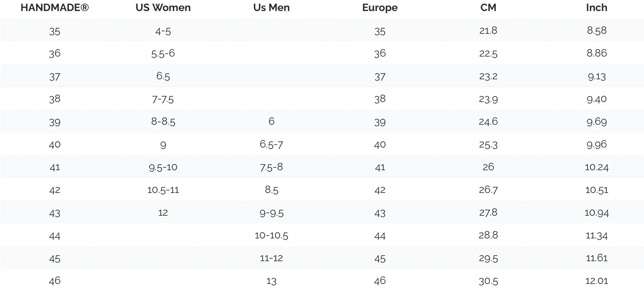Click US Women size 12 cell
The width and height of the screenshot is (644, 293).
coord(163,213)
